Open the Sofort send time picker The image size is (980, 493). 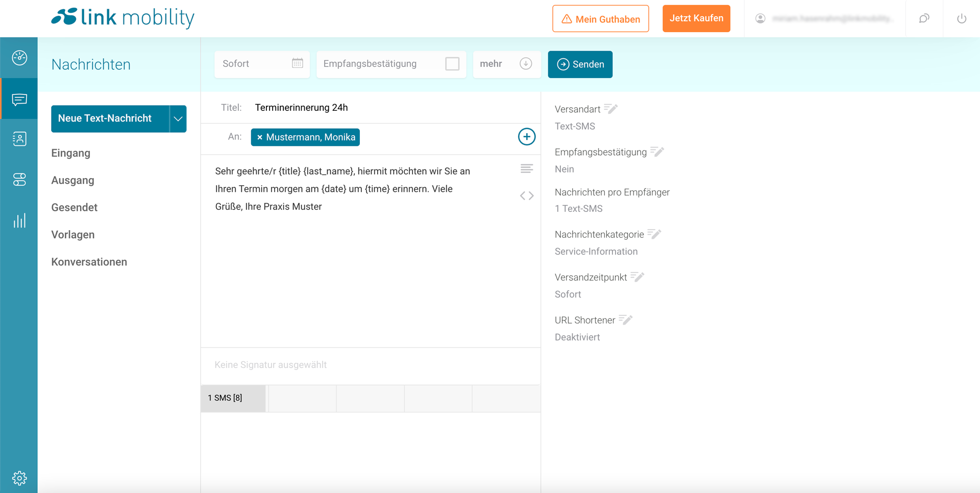pos(262,64)
